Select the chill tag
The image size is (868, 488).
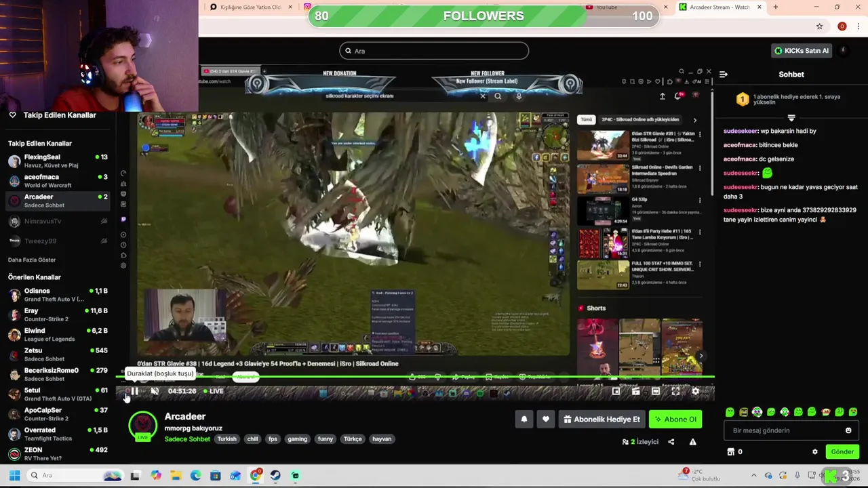coord(252,439)
